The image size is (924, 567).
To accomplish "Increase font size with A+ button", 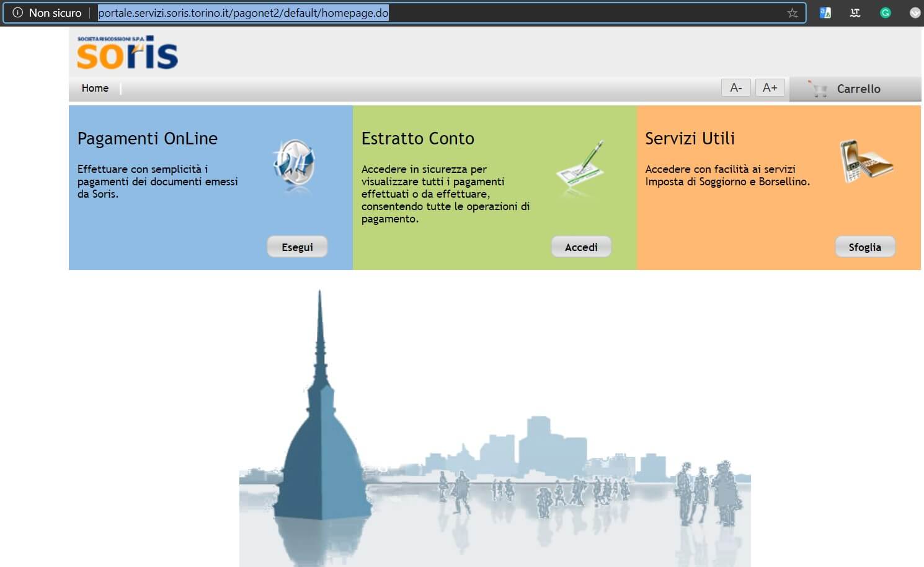I will coord(770,88).
